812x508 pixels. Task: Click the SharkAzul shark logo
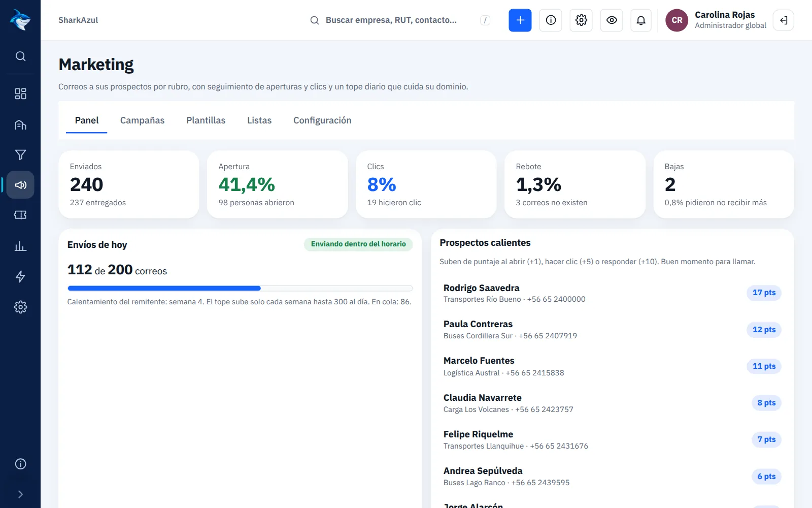(x=20, y=20)
